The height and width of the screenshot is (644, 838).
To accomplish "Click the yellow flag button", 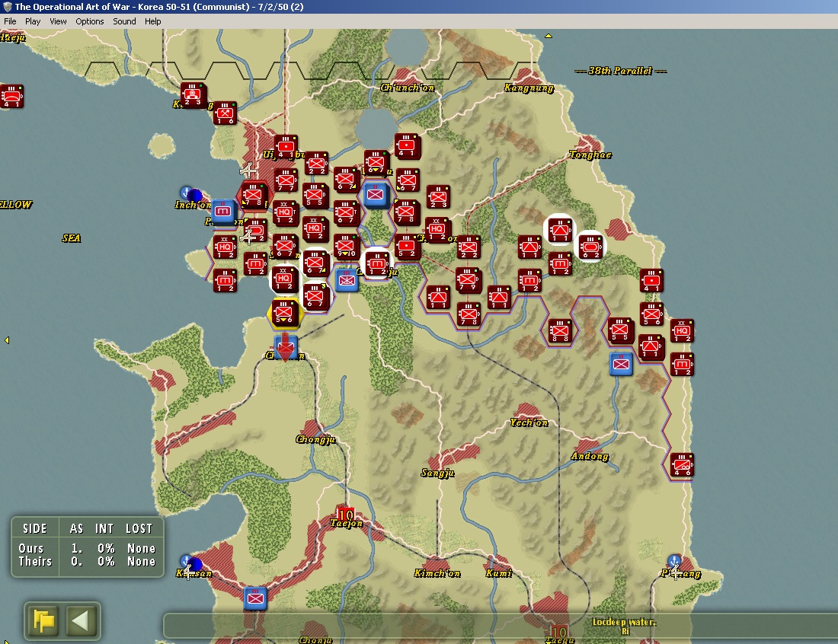I will [x=44, y=620].
